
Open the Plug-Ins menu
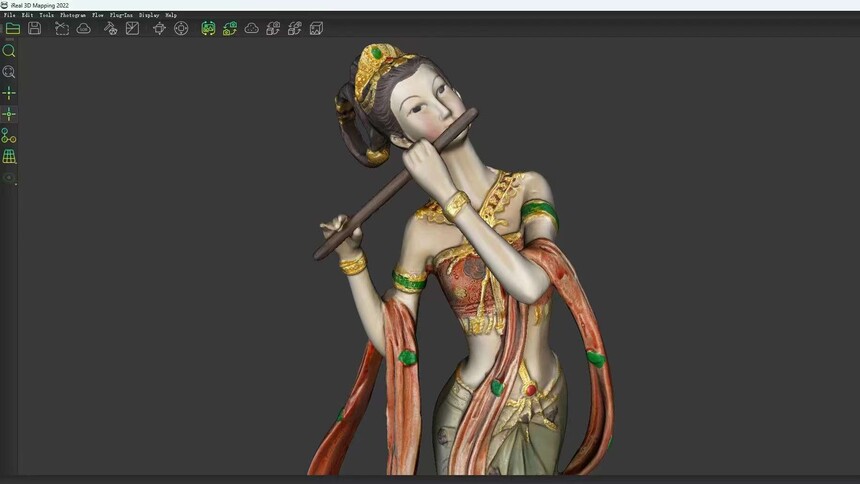pyautogui.click(x=121, y=15)
